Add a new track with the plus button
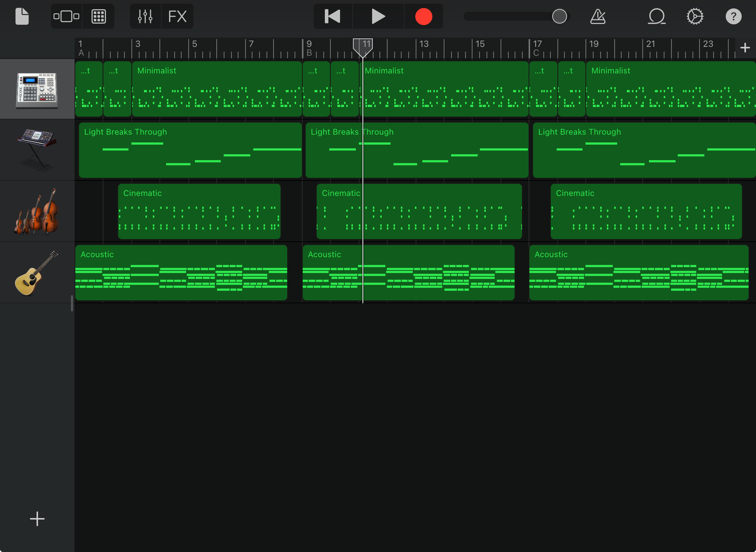 [x=37, y=518]
